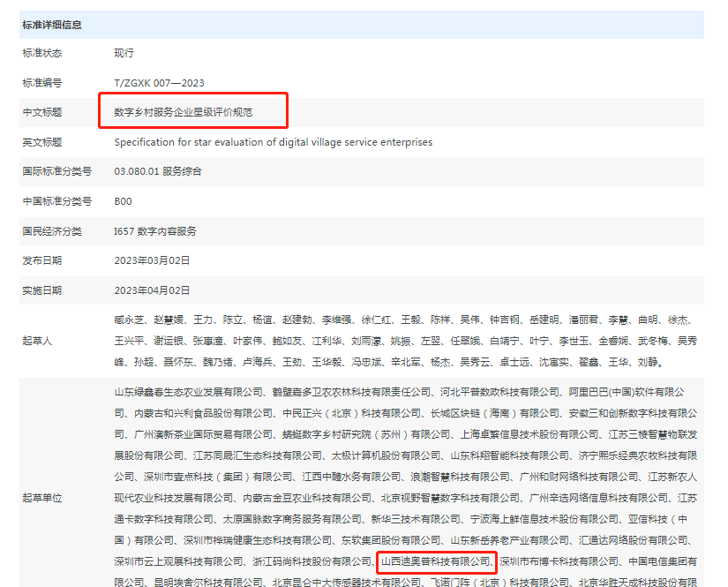The height and width of the screenshot is (587, 728).
Task: Select the 标准状态 label
Action: [42, 53]
